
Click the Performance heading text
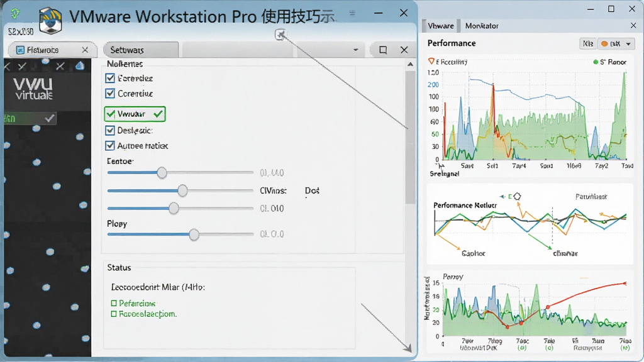tap(452, 43)
